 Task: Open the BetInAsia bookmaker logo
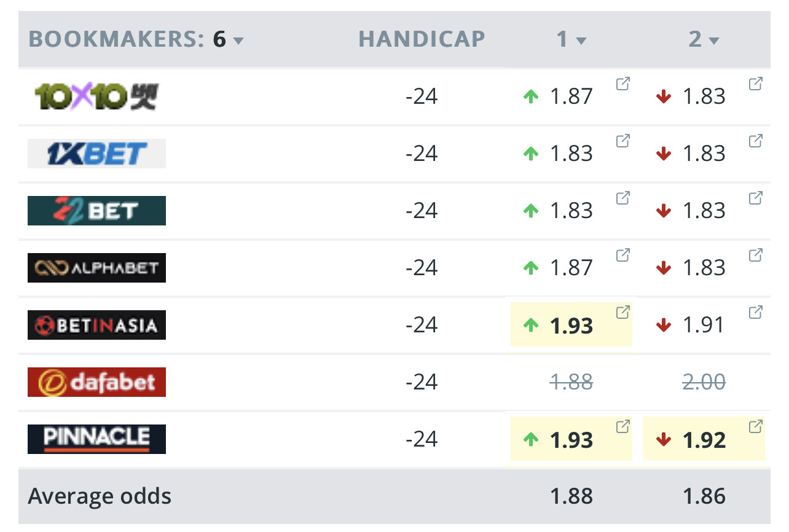(96, 324)
